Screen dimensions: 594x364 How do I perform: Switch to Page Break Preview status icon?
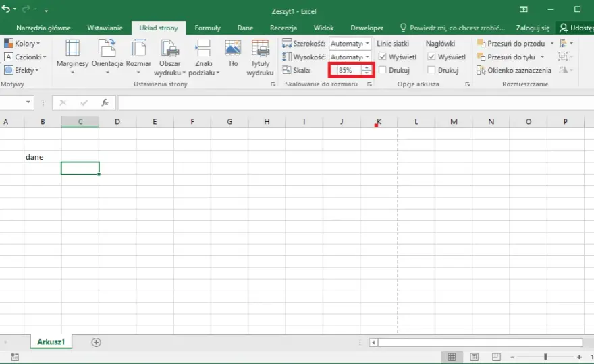(496, 357)
